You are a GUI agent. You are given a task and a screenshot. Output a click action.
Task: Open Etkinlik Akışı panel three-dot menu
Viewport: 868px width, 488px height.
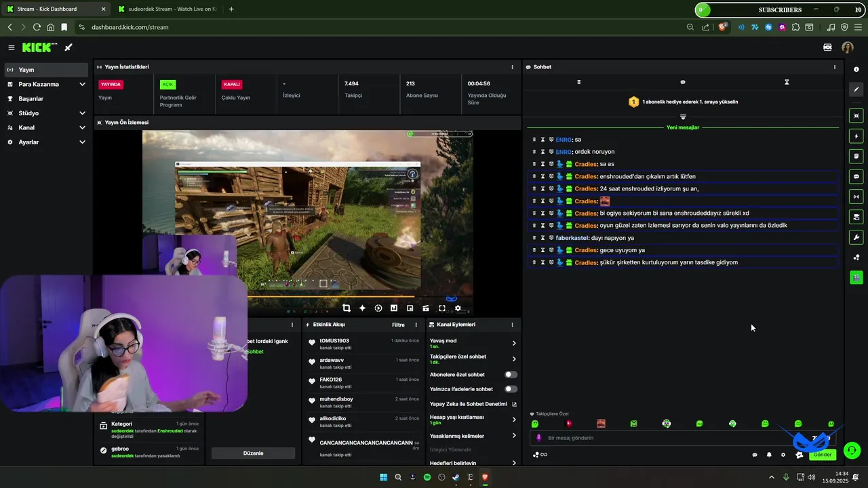tap(416, 325)
